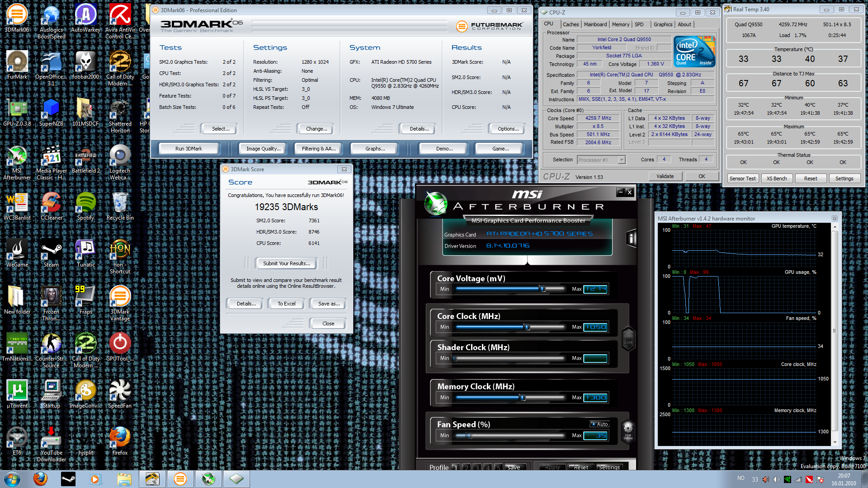Click the Options button under Results
The height and width of the screenshot is (488, 868).
coord(508,129)
